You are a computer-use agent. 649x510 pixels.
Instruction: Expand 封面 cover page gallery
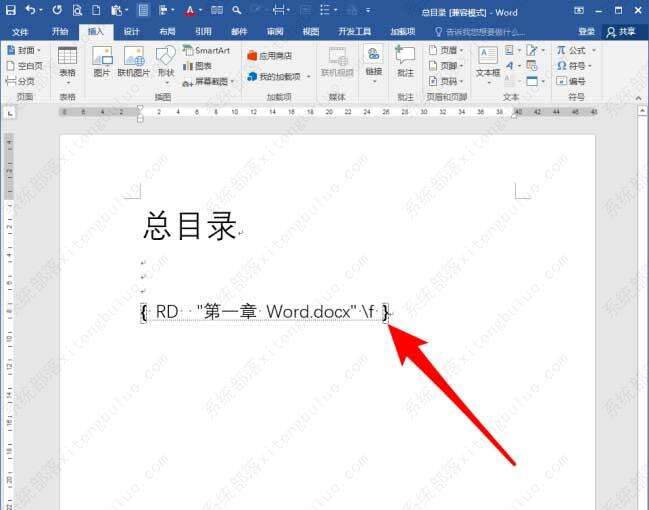pos(39,51)
